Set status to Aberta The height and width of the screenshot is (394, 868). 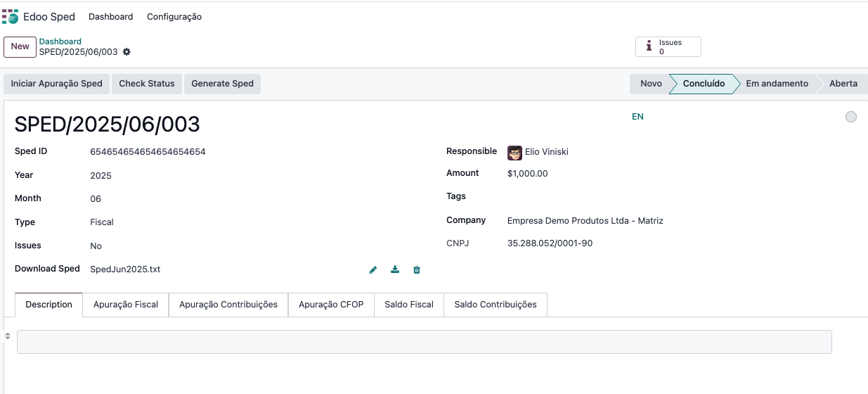(843, 83)
